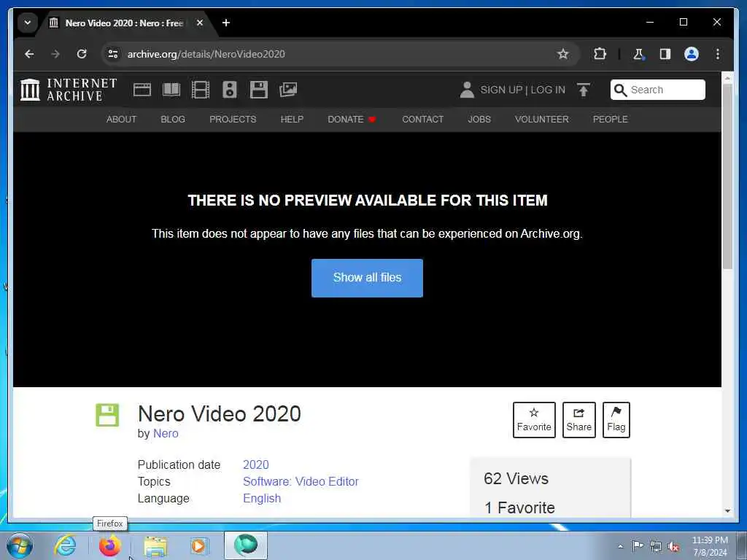Open the CONTACT menu item
Screen dimensions: 747x560
tap(422, 119)
